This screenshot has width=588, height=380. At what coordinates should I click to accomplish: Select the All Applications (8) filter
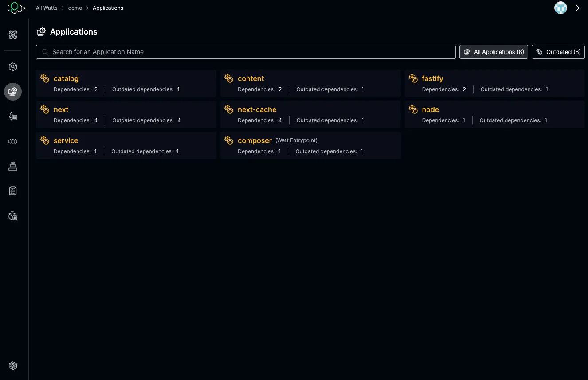[x=494, y=52]
